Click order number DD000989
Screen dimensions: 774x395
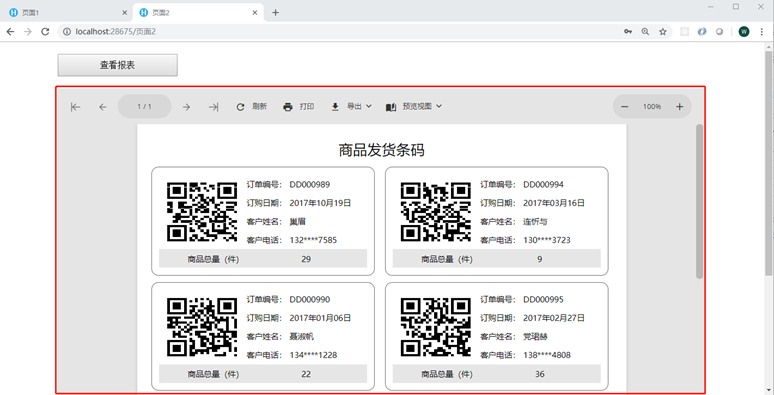[x=310, y=185]
